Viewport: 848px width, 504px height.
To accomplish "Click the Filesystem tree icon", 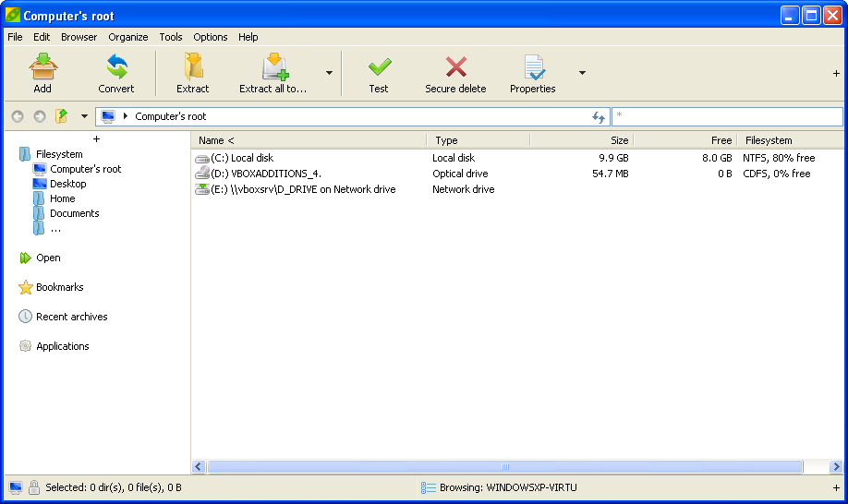I will (x=25, y=154).
